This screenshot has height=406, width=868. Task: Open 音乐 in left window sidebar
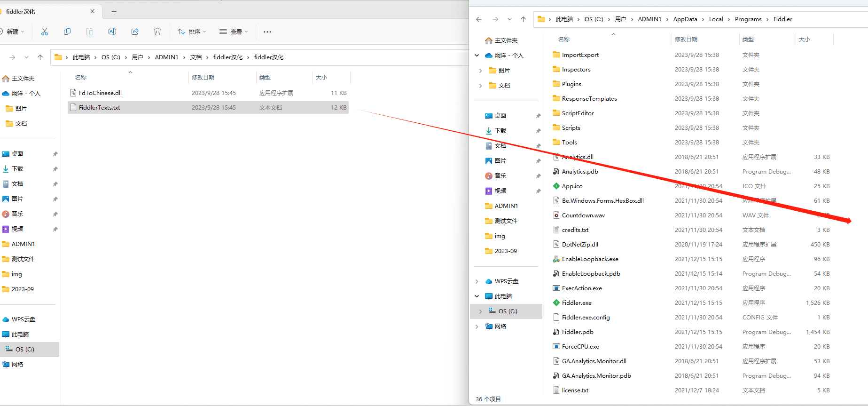[17, 214]
